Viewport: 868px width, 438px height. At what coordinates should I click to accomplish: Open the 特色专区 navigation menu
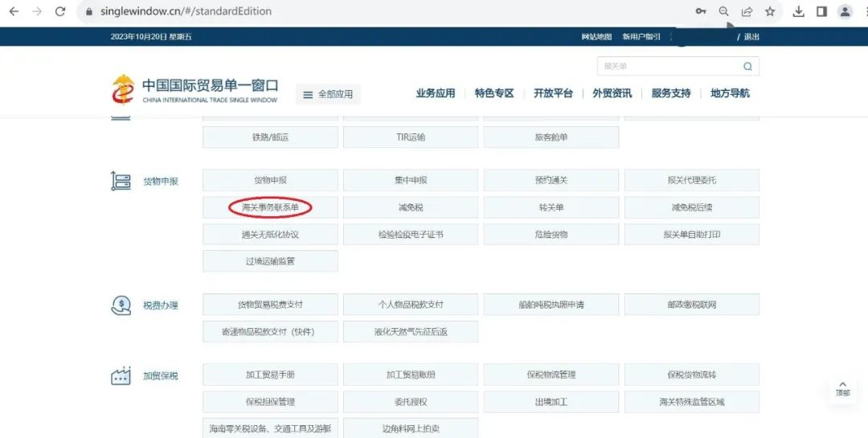click(493, 93)
